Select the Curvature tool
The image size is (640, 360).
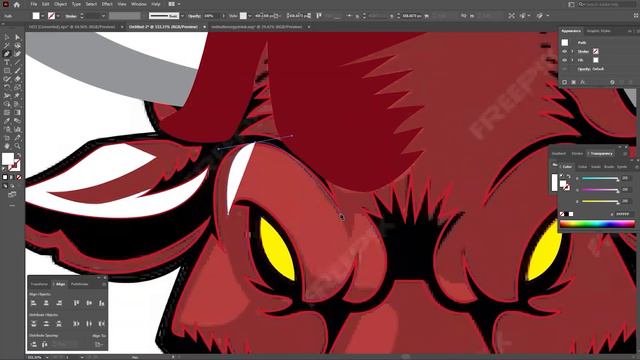coord(18,54)
